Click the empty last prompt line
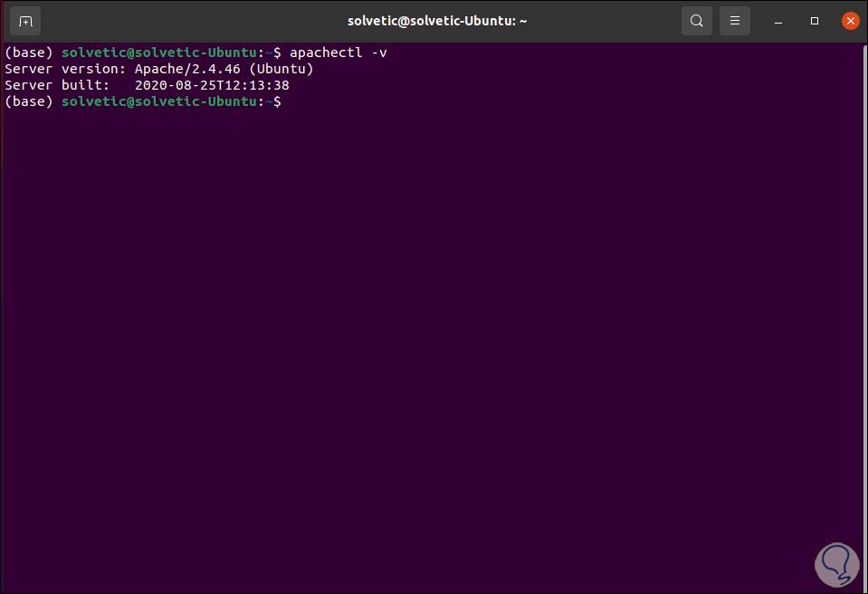868x594 pixels. click(143, 101)
